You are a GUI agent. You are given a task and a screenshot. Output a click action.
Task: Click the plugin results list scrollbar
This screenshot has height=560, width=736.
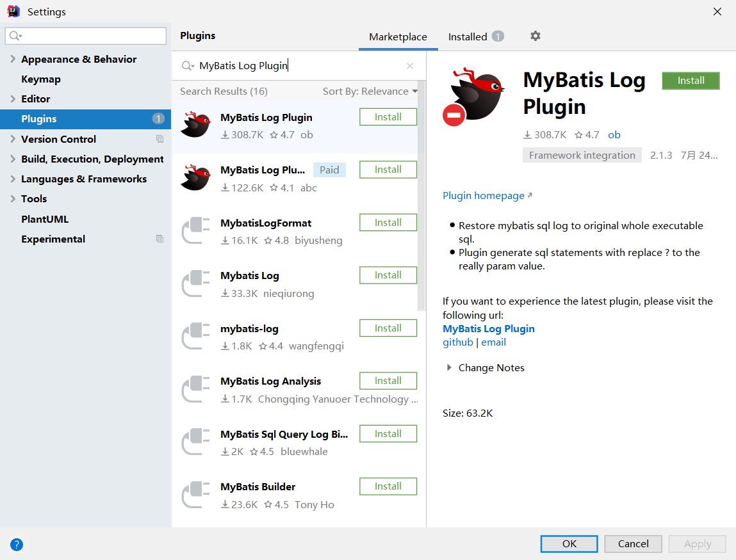[421, 192]
